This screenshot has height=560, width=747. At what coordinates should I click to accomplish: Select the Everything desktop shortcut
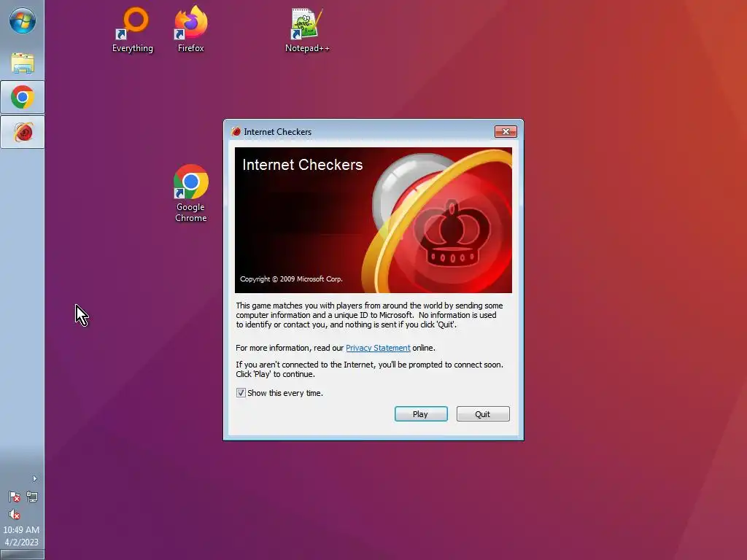click(x=133, y=29)
